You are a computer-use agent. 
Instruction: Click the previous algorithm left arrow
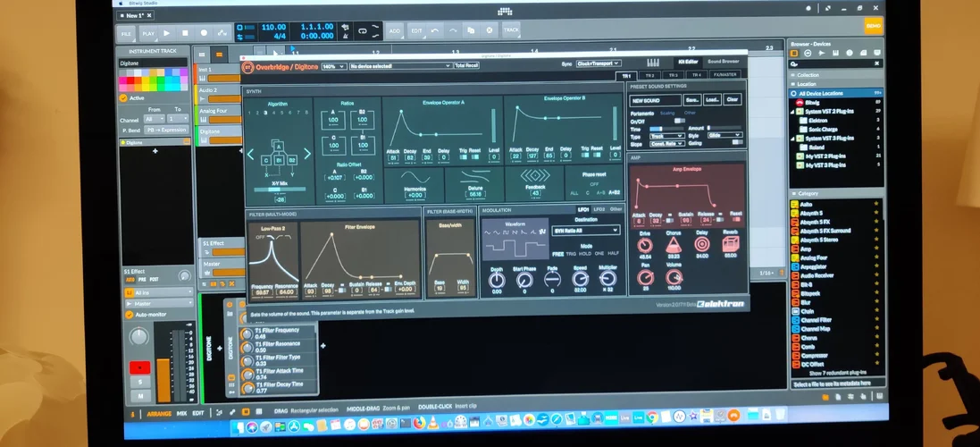tap(251, 156)
